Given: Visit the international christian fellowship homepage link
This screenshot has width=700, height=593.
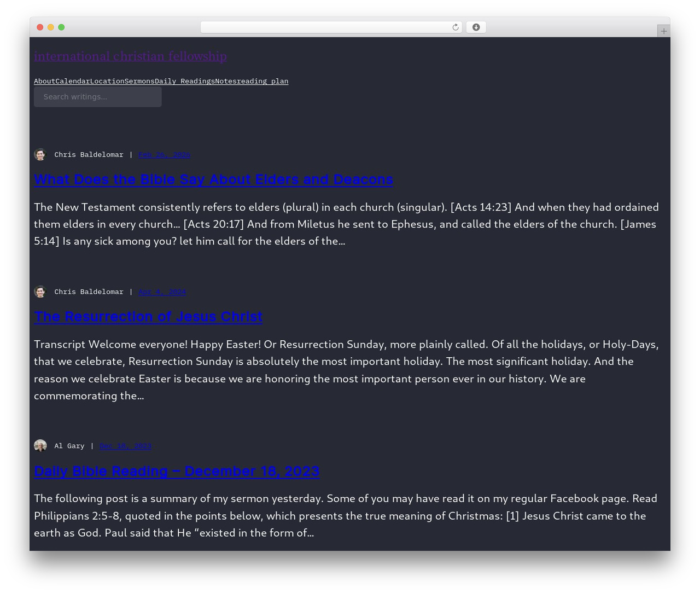Looking at the screenshot, I should point(130,56).
